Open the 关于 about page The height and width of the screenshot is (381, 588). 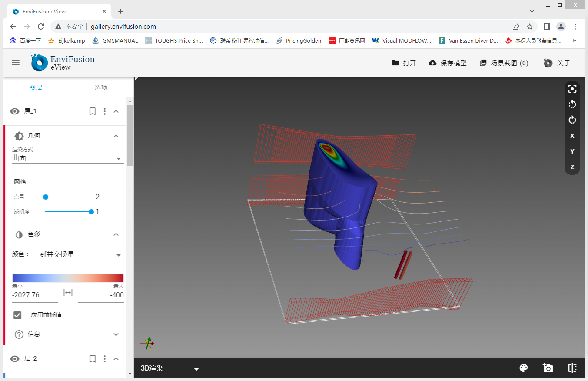pyautogui.click(x=557, y=63)
